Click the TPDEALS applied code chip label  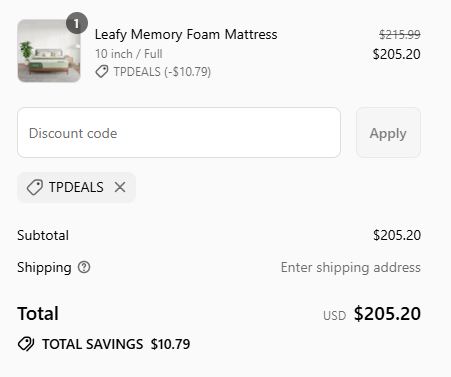[76, 187]
